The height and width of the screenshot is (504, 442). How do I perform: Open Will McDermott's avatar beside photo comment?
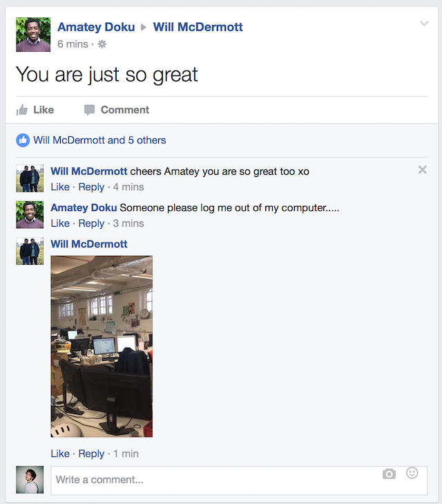coord(30,251)
